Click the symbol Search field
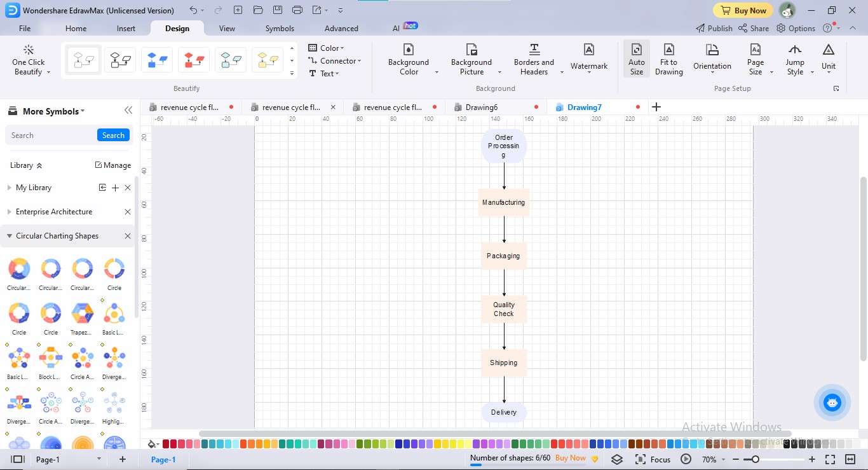The image size is (868, 470). tap(51, 135)
